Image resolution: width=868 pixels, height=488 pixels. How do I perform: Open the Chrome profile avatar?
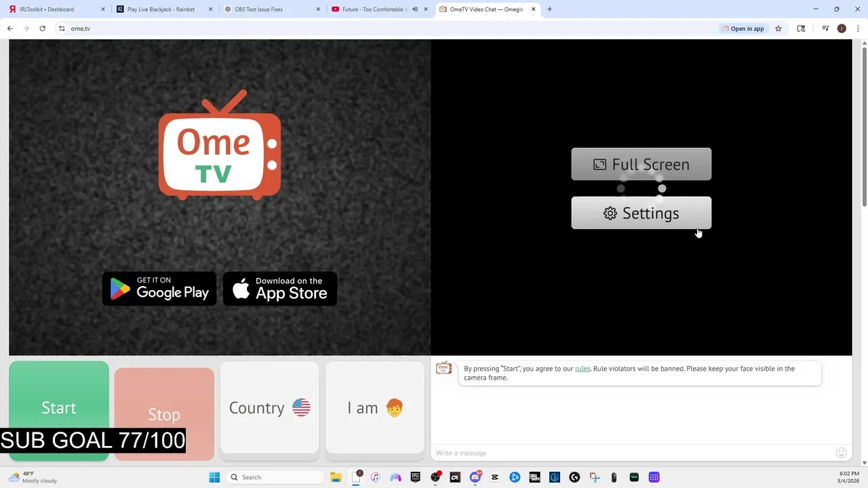(842, 28)
